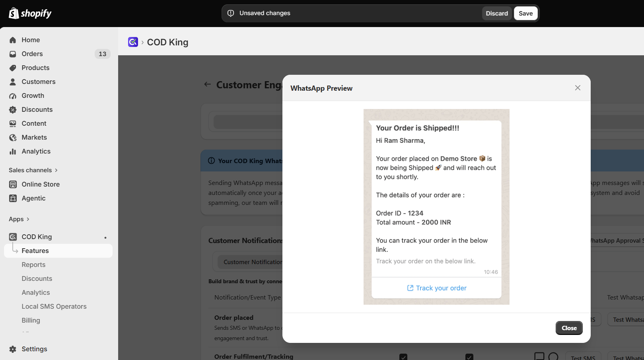This screenshot has height=360, width=644.
Task: Click the Close button in the preview
Action: pos(569,328)
